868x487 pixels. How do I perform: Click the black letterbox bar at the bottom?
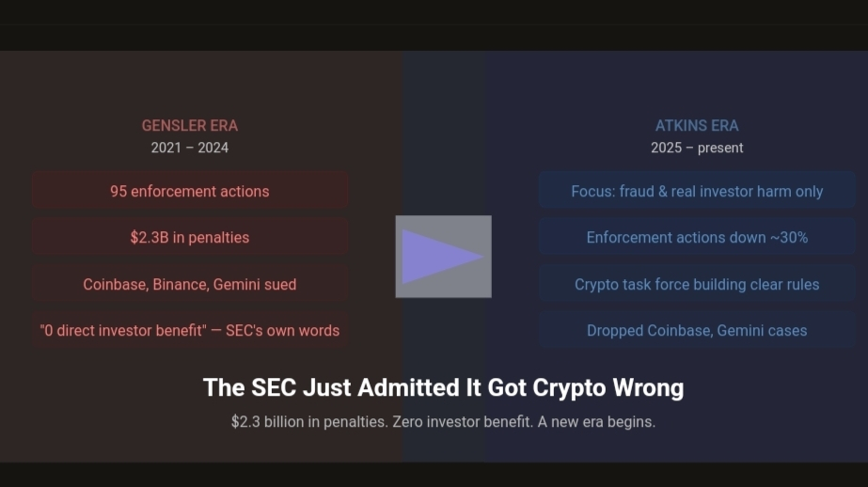tap(434, 475)
